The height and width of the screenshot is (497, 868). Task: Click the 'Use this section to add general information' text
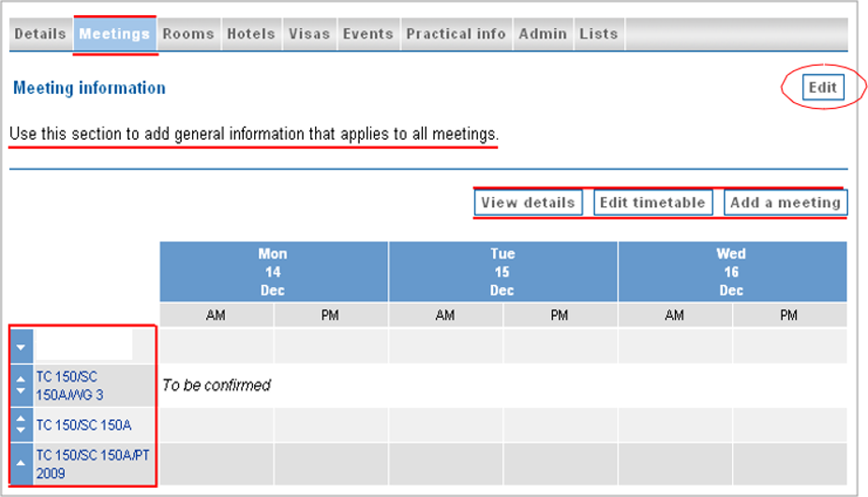tap(254, 134)
